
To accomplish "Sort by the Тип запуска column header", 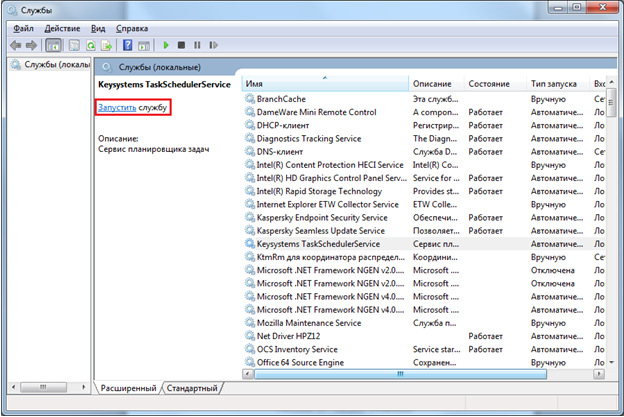I will point(558,84).
